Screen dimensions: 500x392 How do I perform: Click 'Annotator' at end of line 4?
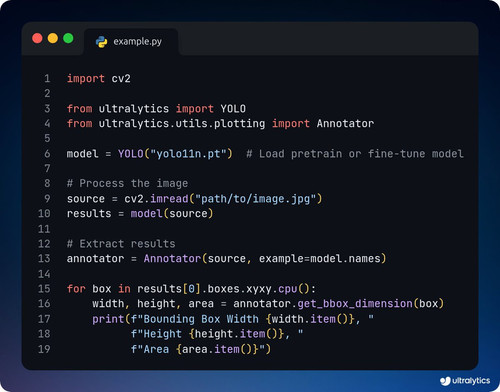click(345, 124)
